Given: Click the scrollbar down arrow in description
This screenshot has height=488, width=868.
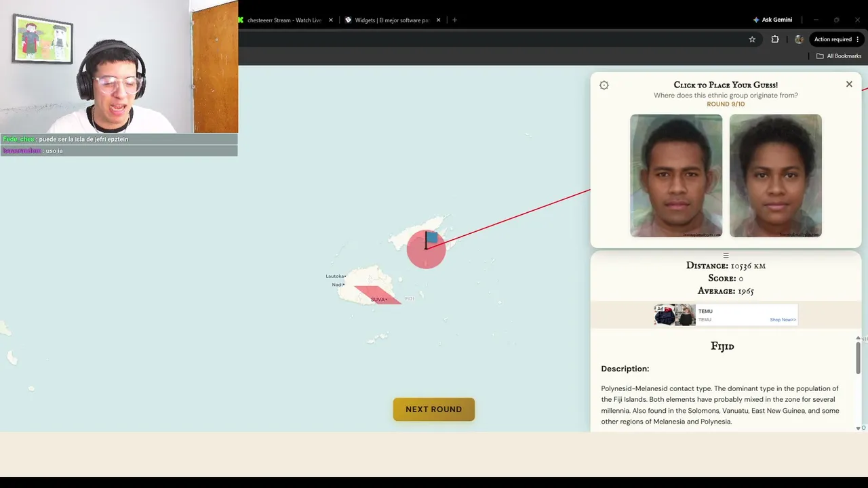Looking at the screenshot, I should 858,428.
